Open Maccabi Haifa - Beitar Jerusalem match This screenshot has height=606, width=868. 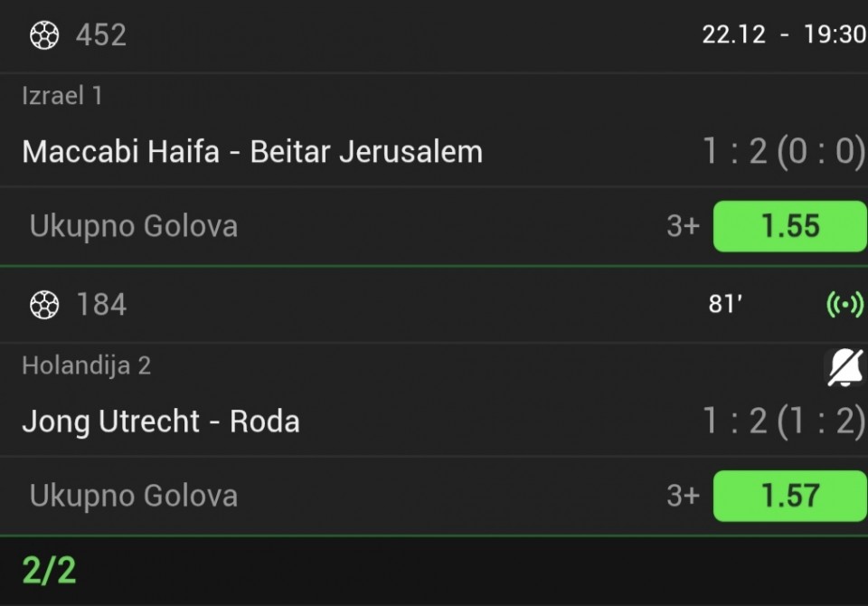point(252,151)
